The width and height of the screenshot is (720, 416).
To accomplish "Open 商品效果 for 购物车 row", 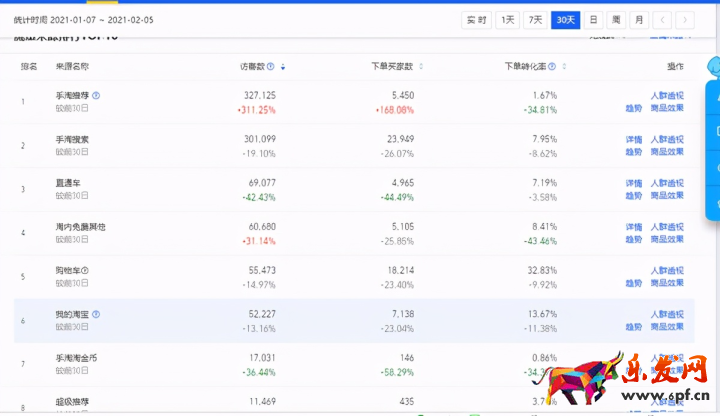I will (x=667, y=283).
